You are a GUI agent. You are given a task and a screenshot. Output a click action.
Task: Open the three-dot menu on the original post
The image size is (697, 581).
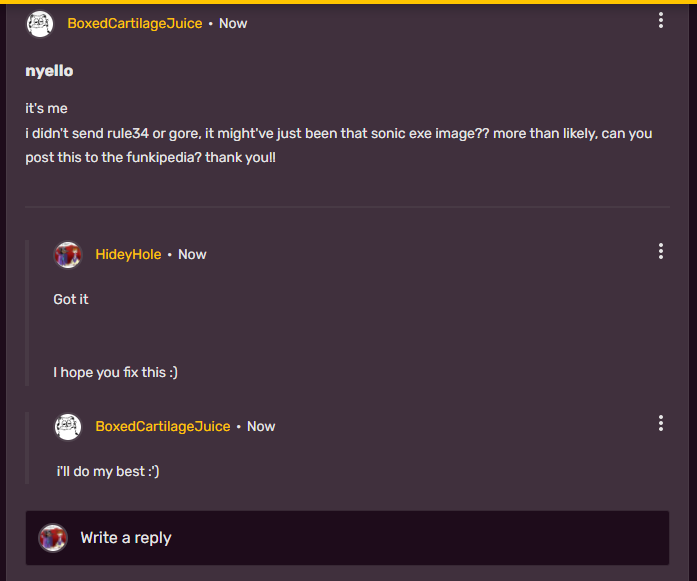pyautogui.click(x=661, y=21)
